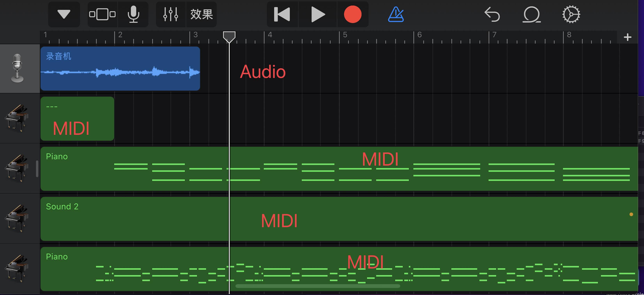Viewport: 644px width, 295px height.
Task: Select the short green MIDI region
Action: point(77,118)
